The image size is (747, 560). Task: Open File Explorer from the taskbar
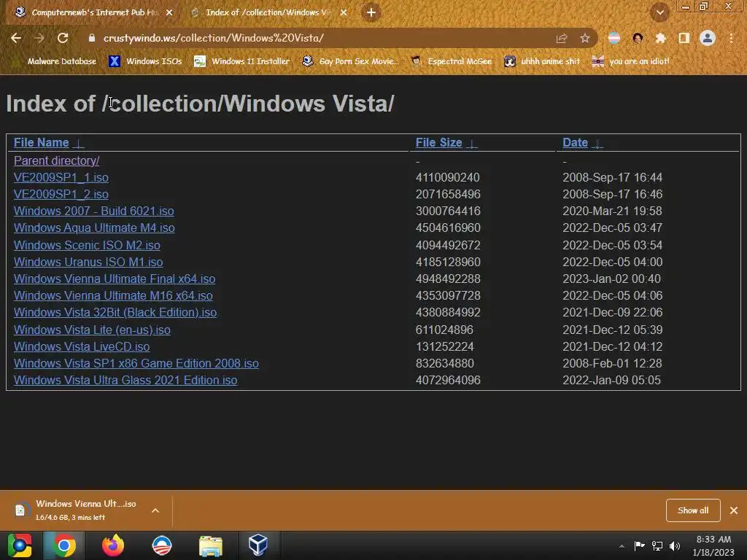point(210,545)
